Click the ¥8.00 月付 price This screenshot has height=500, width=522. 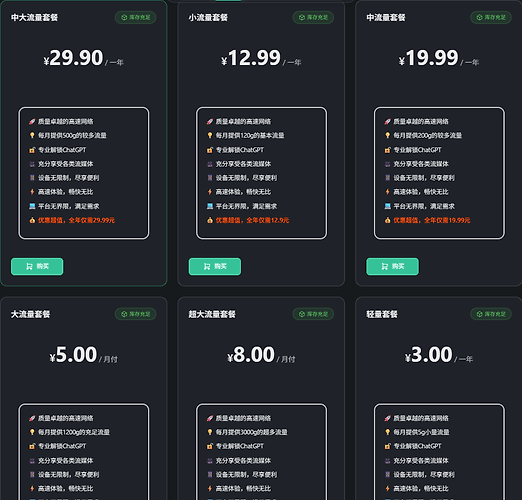point(261,355)
